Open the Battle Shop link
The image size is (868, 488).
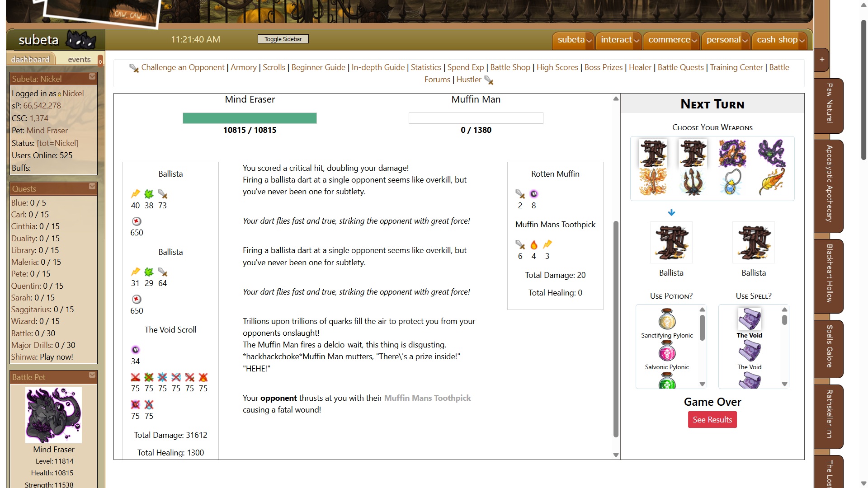coord(510,67)
